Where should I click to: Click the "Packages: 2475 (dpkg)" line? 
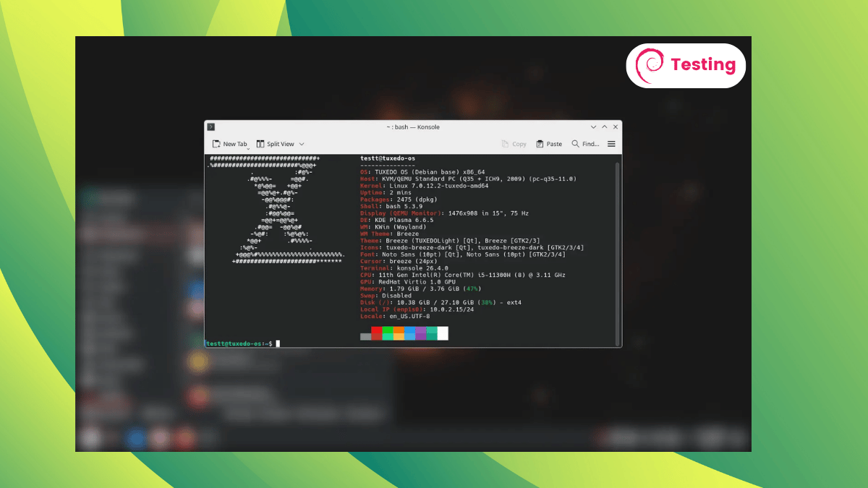point(398,200)
